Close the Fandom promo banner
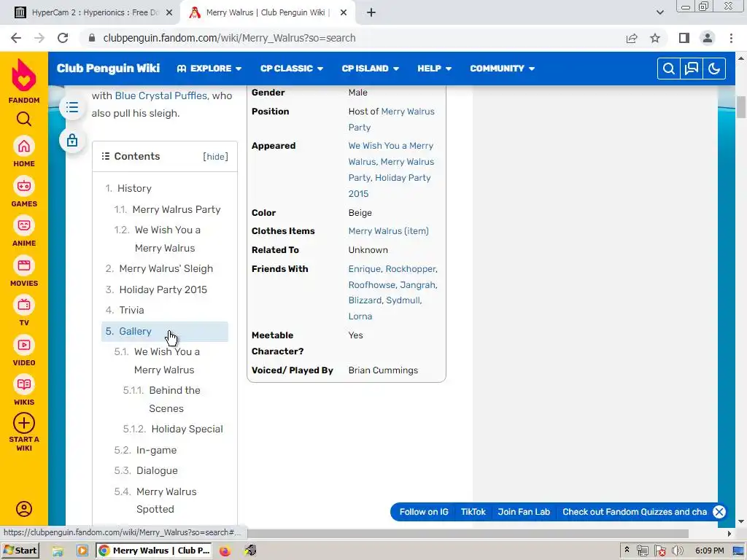The image size is (747, 560). coord(719,512)
